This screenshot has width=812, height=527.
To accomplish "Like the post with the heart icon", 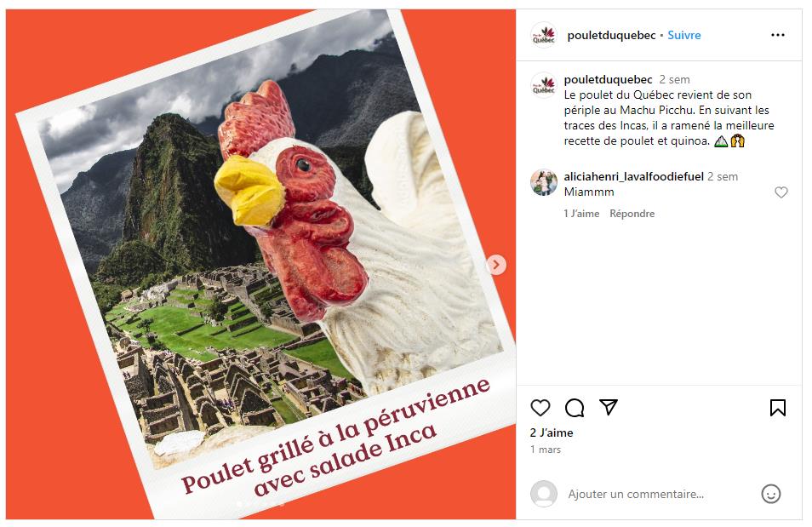I will tap(540, 408).
